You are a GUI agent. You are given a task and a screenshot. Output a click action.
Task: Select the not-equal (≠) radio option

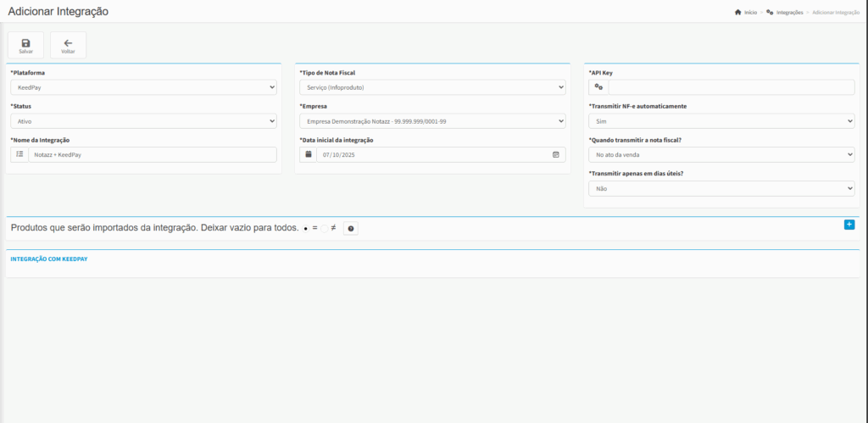[x=325, y=229]
